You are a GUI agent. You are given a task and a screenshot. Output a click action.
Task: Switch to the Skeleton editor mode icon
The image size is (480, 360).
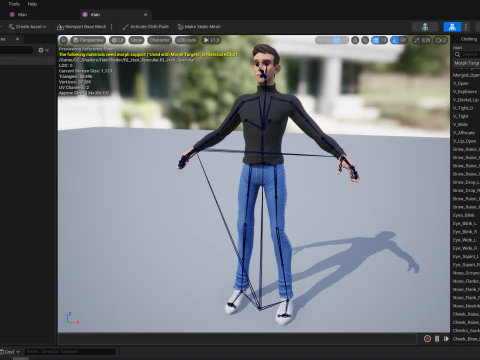(x=425, y=27)
